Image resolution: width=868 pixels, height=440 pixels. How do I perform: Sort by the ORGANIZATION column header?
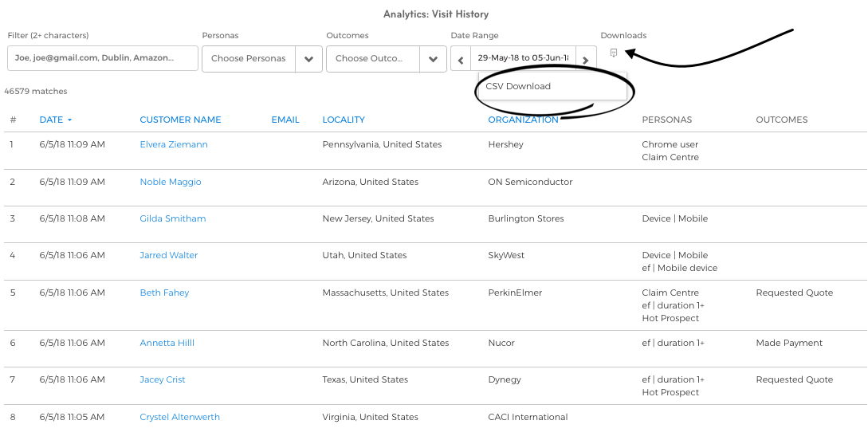tap(523, 120)
